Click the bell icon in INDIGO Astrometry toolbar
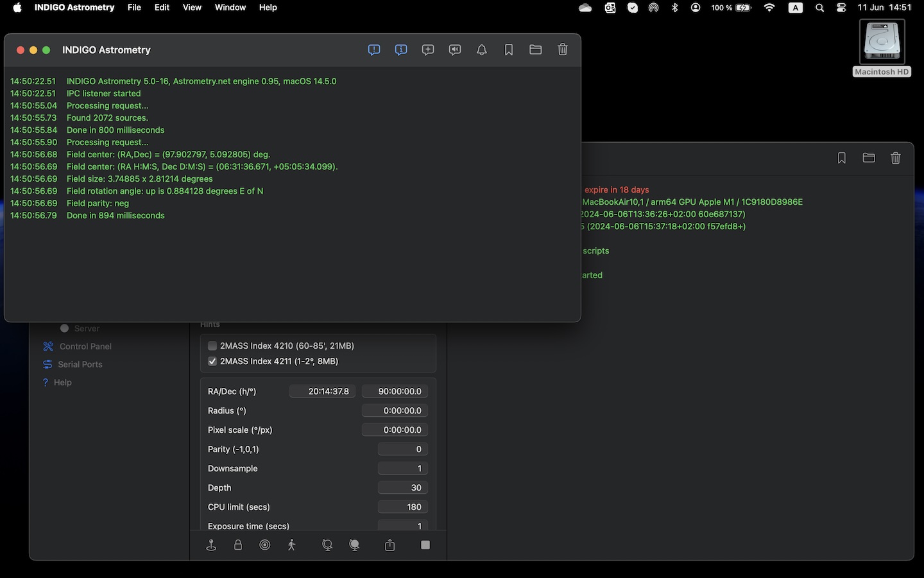This screenshot has height=578, width=924. point(482,49)
